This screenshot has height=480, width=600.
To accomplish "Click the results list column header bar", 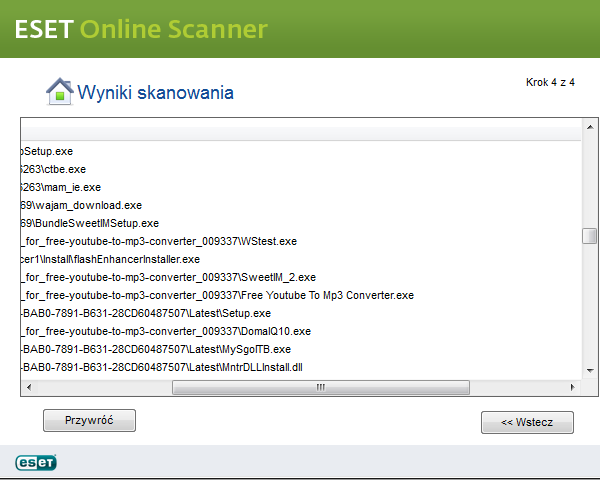I will [302, 134].
